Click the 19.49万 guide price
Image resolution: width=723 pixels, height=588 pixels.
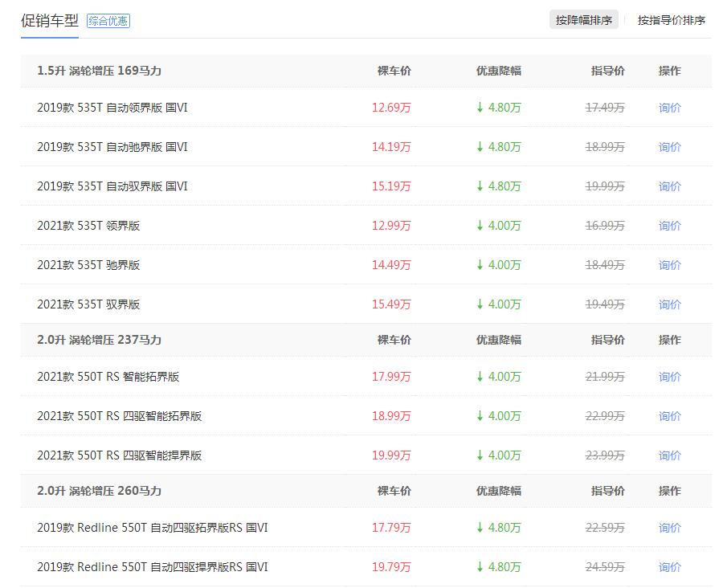tap(605, 304)
